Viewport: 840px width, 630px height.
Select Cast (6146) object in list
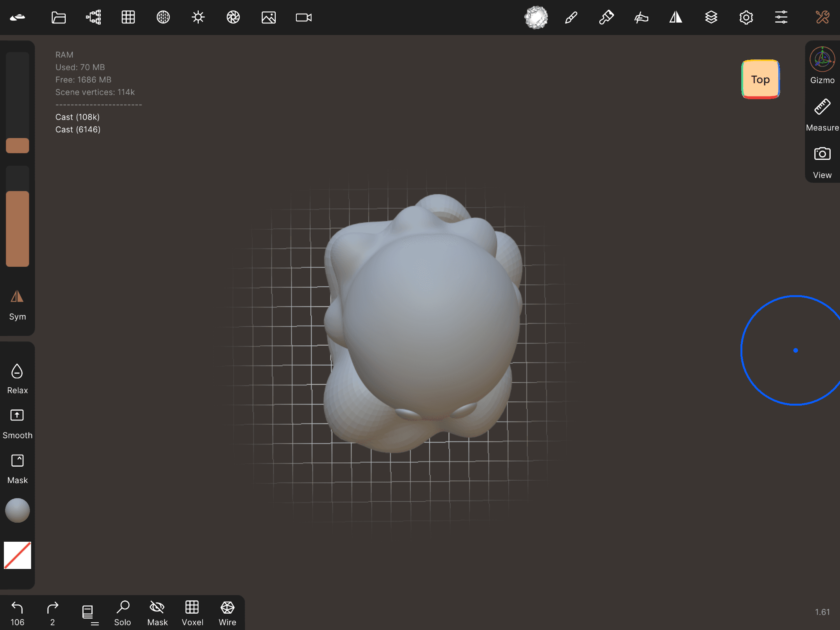(78, 129)
